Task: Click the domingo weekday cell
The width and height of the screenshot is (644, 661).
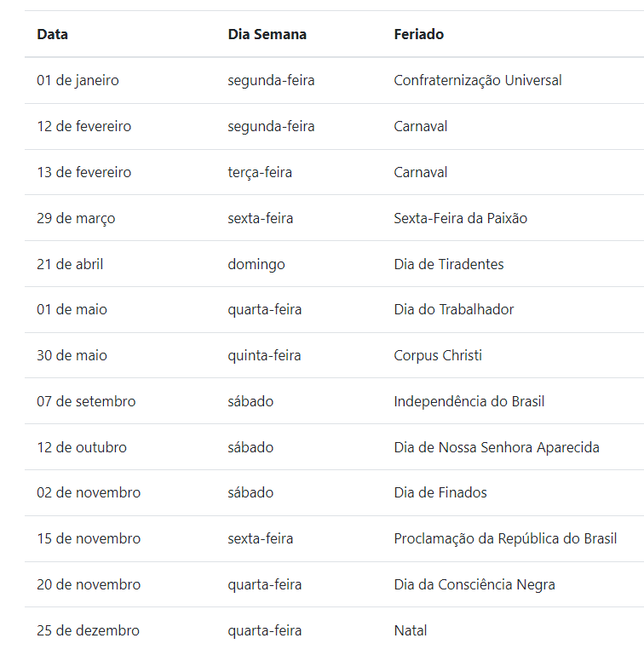Action: click(256, 264)
